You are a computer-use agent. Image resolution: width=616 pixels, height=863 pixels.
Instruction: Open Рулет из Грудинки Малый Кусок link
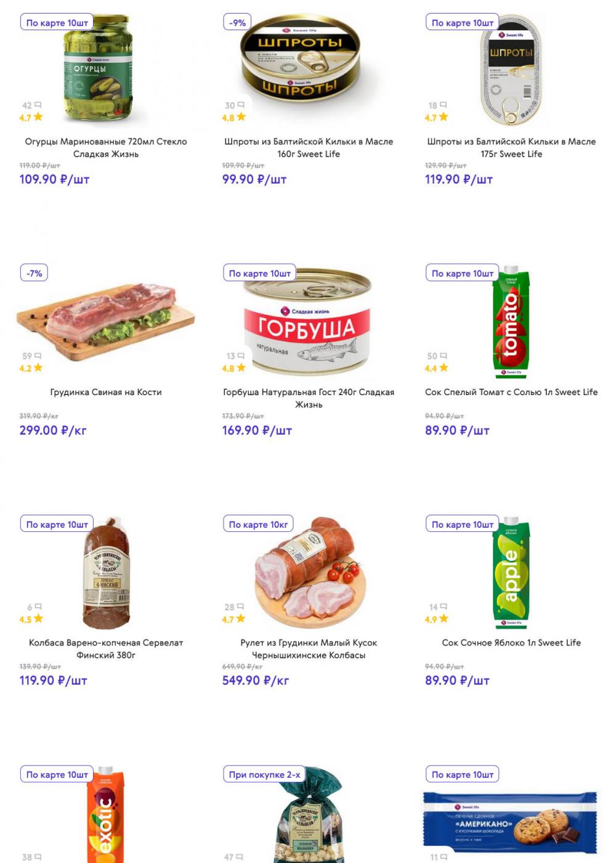308,648
